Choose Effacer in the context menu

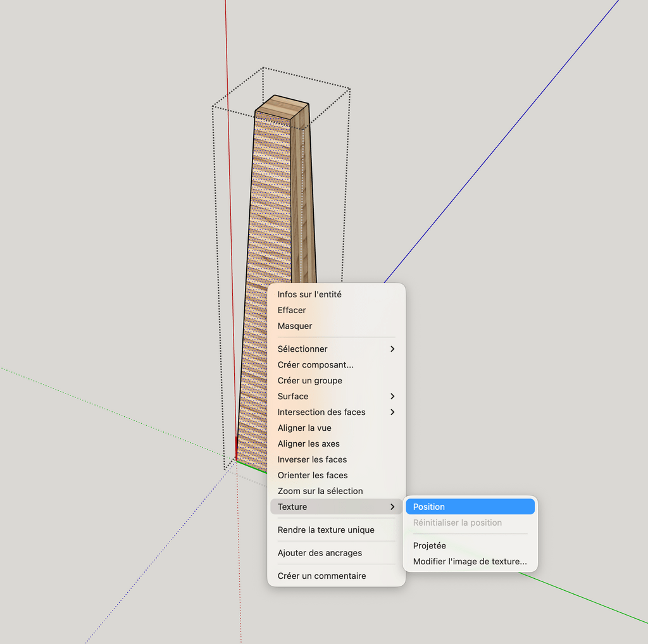pos(292,310)
